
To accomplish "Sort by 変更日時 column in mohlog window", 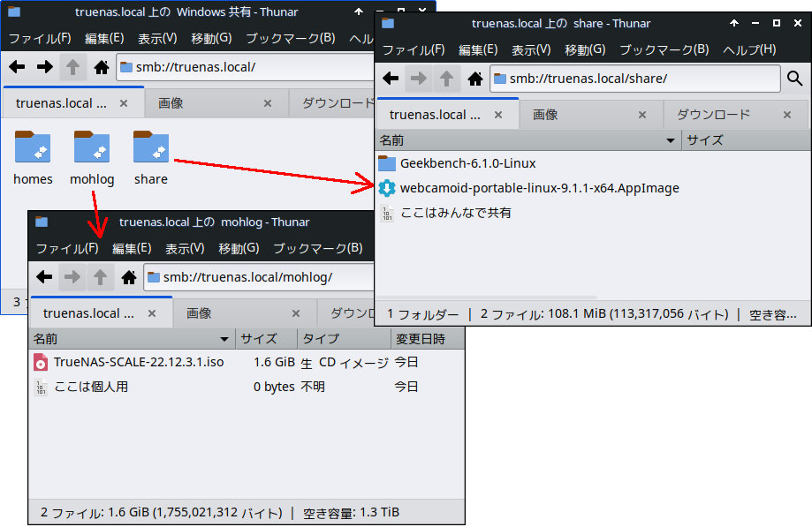I will point(428,339).
